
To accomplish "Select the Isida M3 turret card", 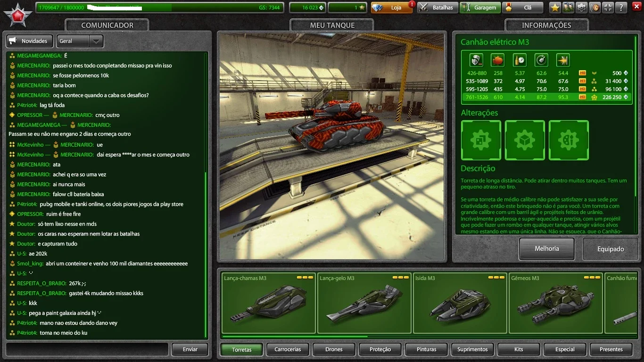I will pyautogui.click(x=460, y=303).
